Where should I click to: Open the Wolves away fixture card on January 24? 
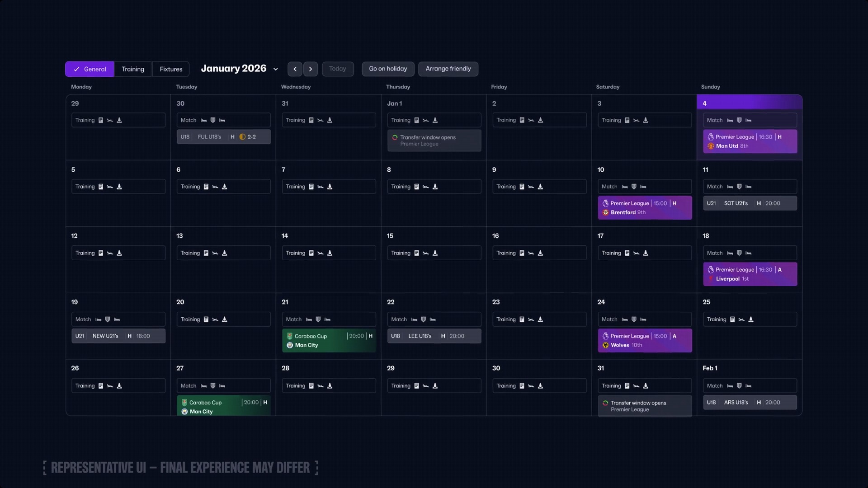click(x=645, y=340)
